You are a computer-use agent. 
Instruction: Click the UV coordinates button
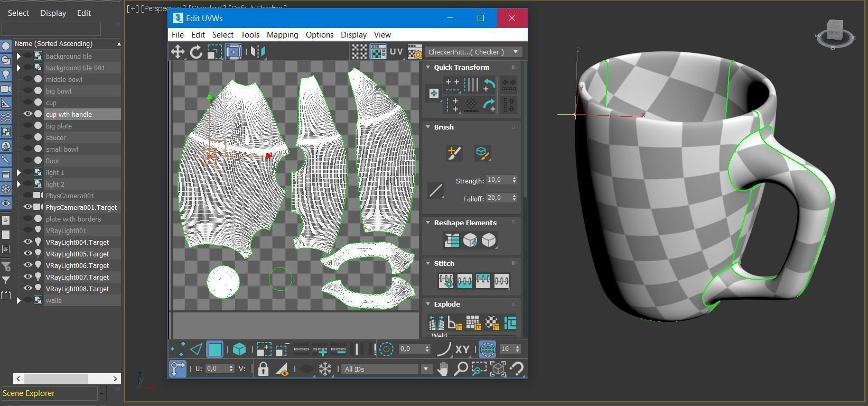pos(396,52)
